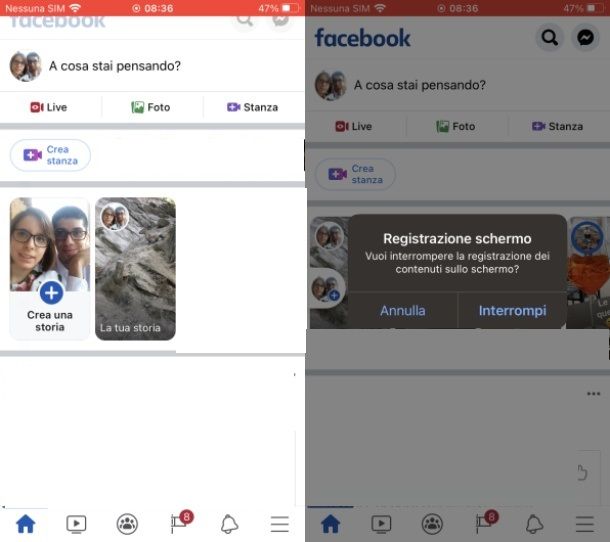Screen dimensions: 610x542
Task: Tap Wi-Fi indicator in left status bar
Action: [x=74, y=8]
